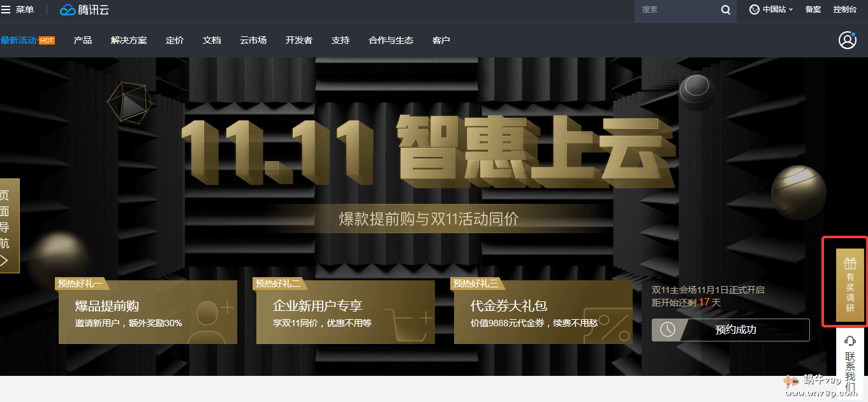Expand the 页面导航 side panel arrow

(5, 260)
